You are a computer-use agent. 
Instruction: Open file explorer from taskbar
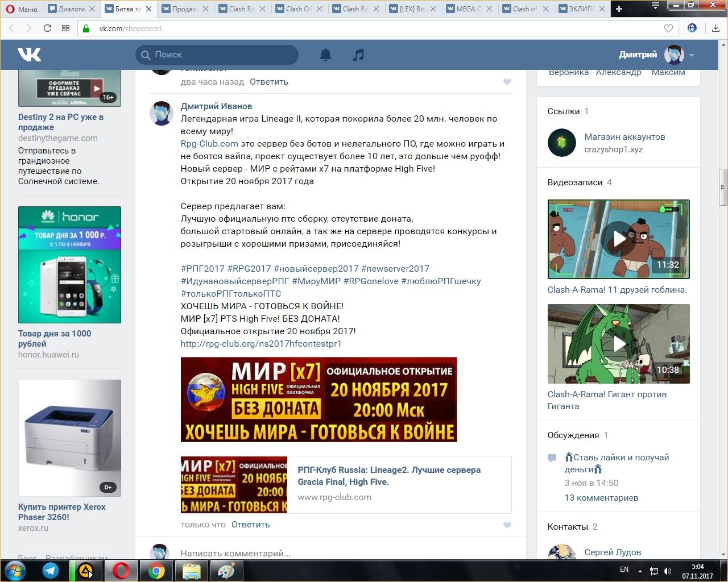(192, 571)
